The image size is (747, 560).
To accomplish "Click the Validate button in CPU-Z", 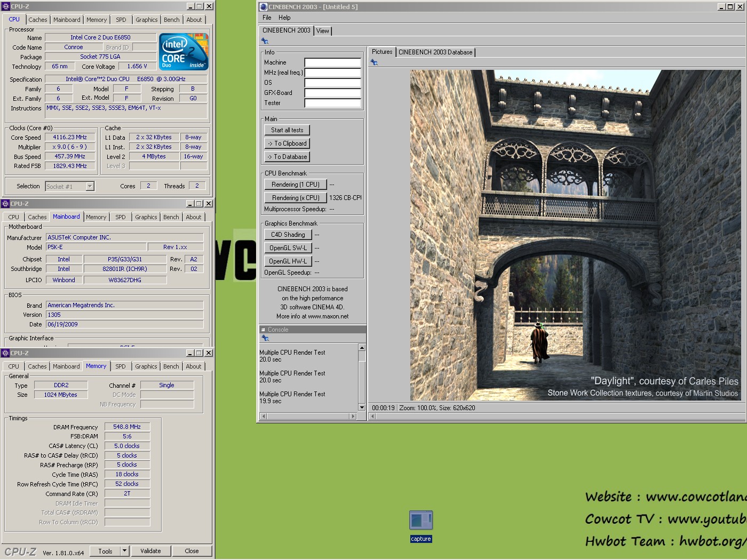I will point(150,551).
